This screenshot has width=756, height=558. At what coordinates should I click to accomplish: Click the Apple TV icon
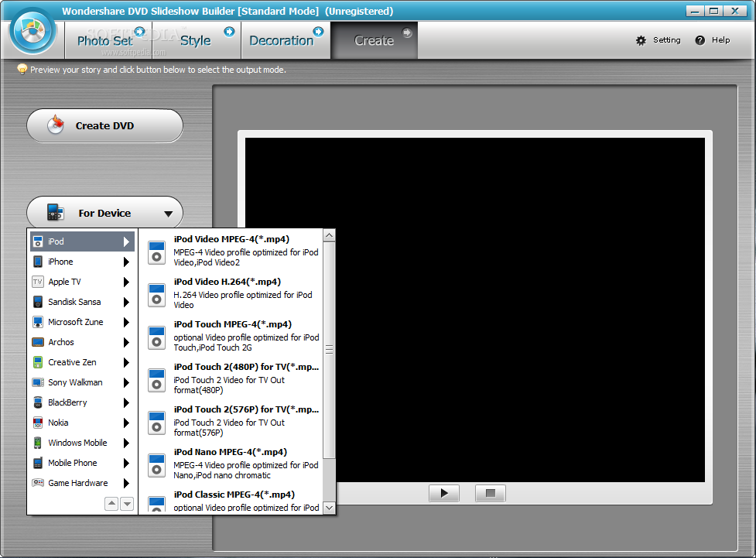[38, 282]
